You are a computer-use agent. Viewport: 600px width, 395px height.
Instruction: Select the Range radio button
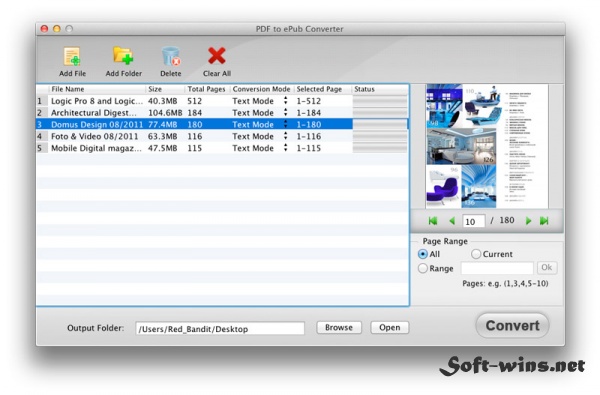click(422, 268)
